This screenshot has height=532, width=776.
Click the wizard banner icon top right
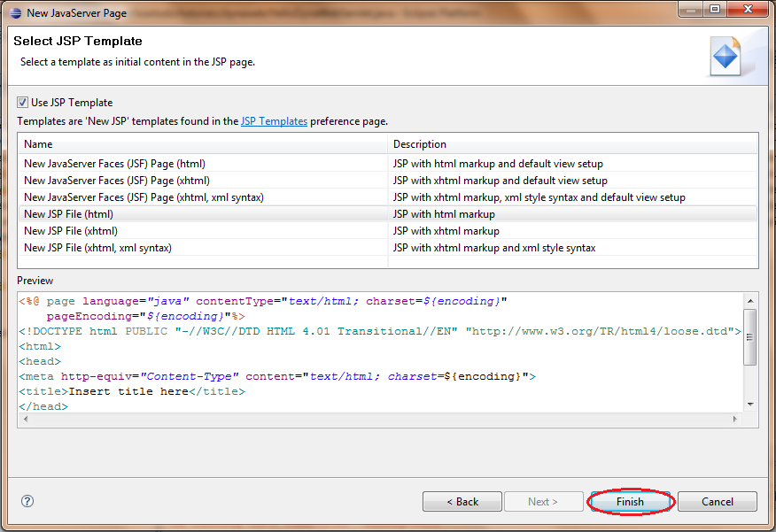[x=726, y=55]
